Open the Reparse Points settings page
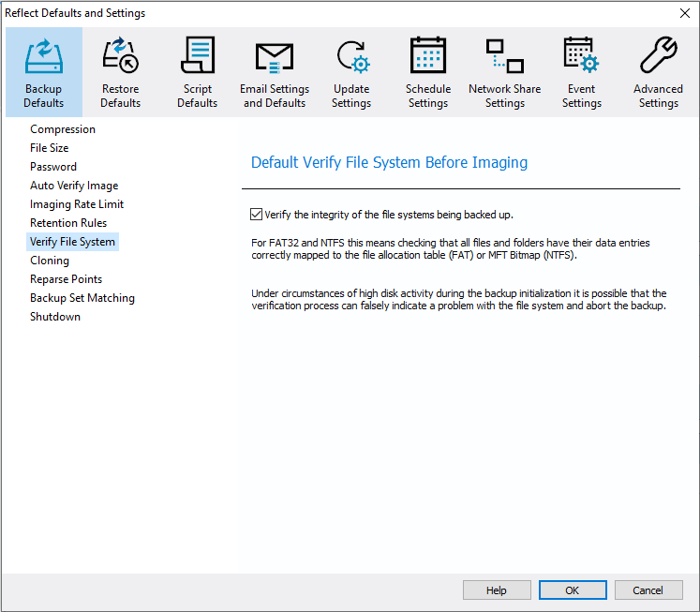Viewport: 700px width, 612px height. (x=67, y=279)
